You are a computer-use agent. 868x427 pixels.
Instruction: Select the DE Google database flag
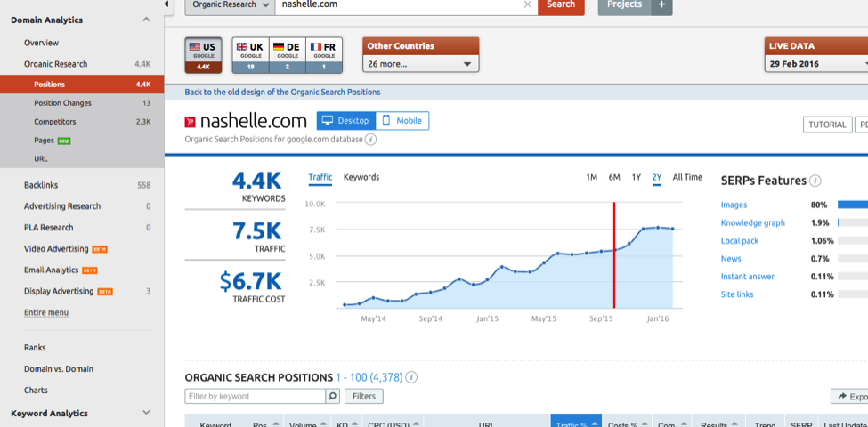pyautogui.click(x=288, y=55)
